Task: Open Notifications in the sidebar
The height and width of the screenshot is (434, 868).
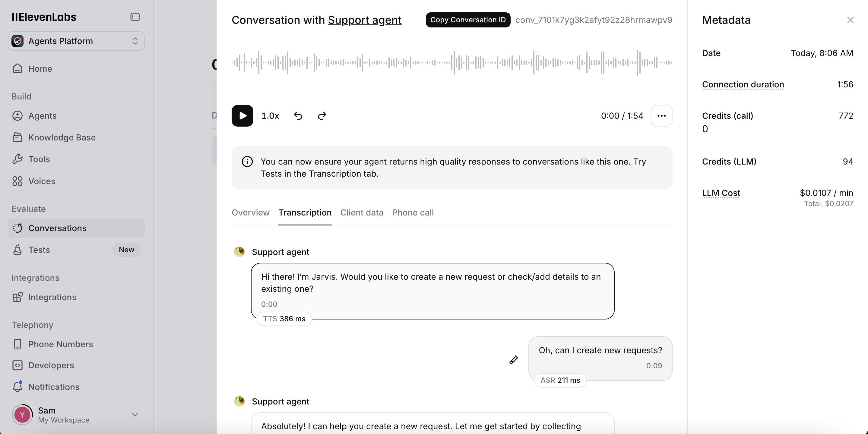Action: point(54,387)
